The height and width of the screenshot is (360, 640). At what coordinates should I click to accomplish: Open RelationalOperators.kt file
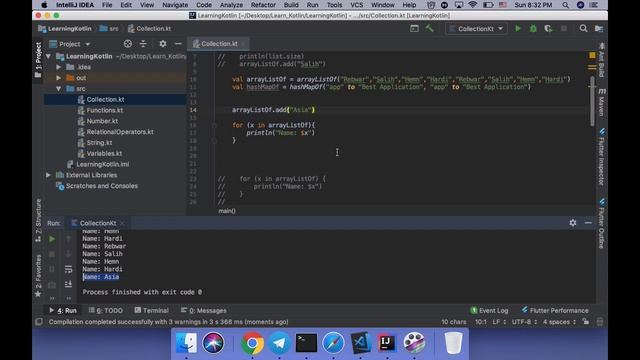pos(120,132)
